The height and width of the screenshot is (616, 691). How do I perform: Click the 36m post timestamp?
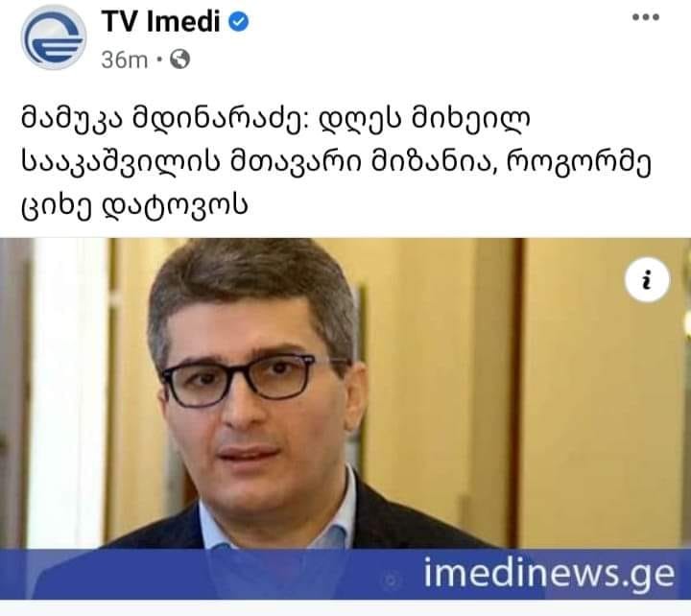124,59
